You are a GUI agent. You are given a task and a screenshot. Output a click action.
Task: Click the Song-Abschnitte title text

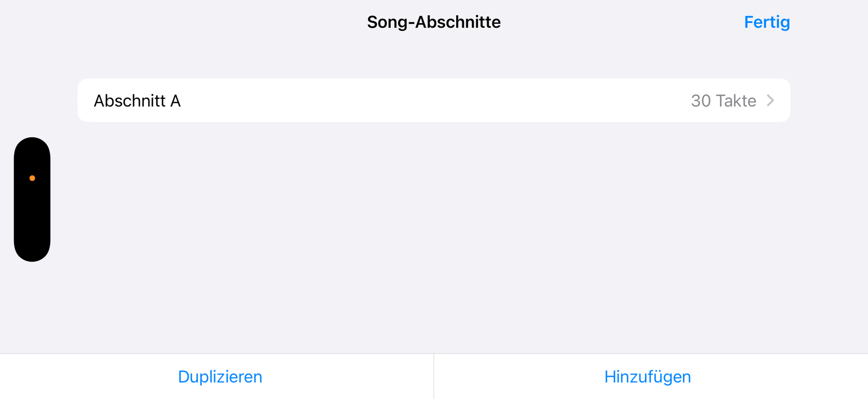[x=433, y=22]
